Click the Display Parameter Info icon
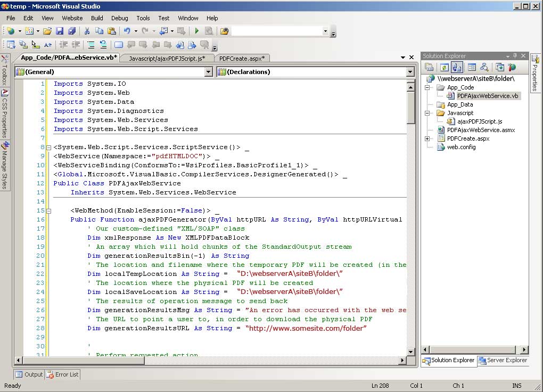This screenshot has height=392, width=543. point(23,45)
